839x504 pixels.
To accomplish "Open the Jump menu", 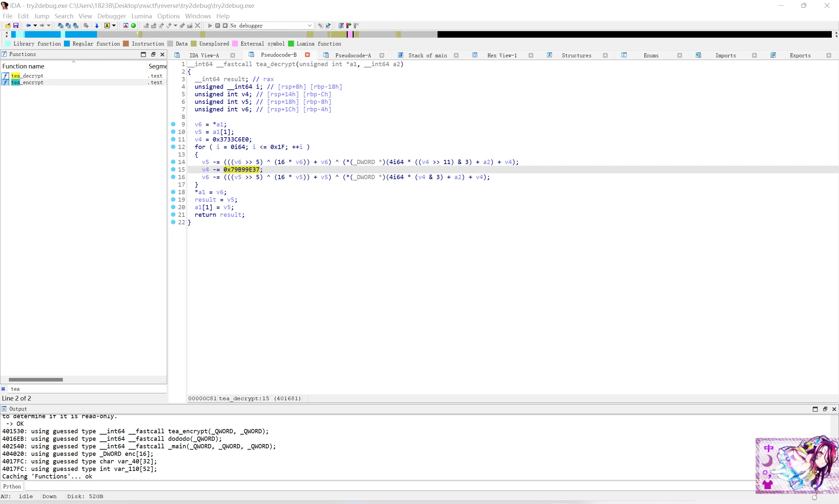I will 42,16.
